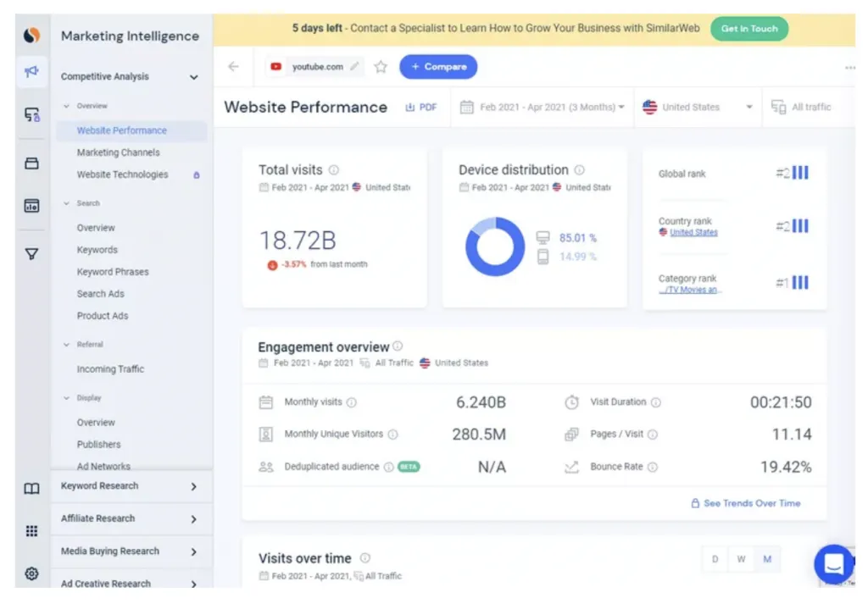This screenshot has height=609, width=868.
Task: Click the favorite star icon next to youtube.com
Action: [381, 67]
